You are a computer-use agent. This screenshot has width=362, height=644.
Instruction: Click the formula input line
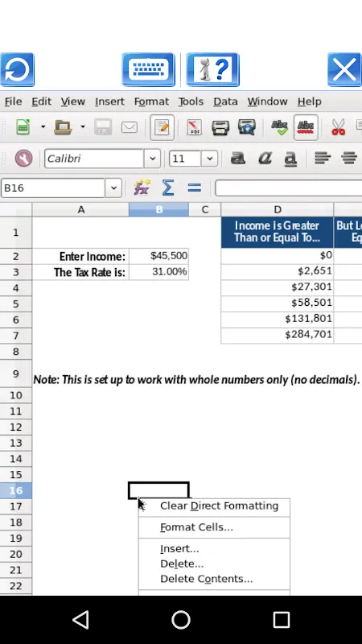pyautogui.click(x=288, y=188)
